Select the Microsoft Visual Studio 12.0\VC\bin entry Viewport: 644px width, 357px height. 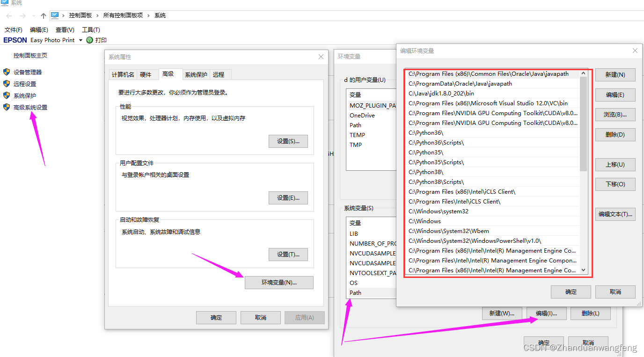click(x=493, y=103)
